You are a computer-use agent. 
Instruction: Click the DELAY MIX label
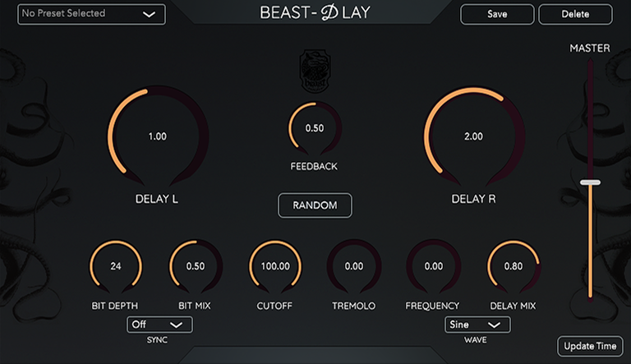[x=513, y=306]
